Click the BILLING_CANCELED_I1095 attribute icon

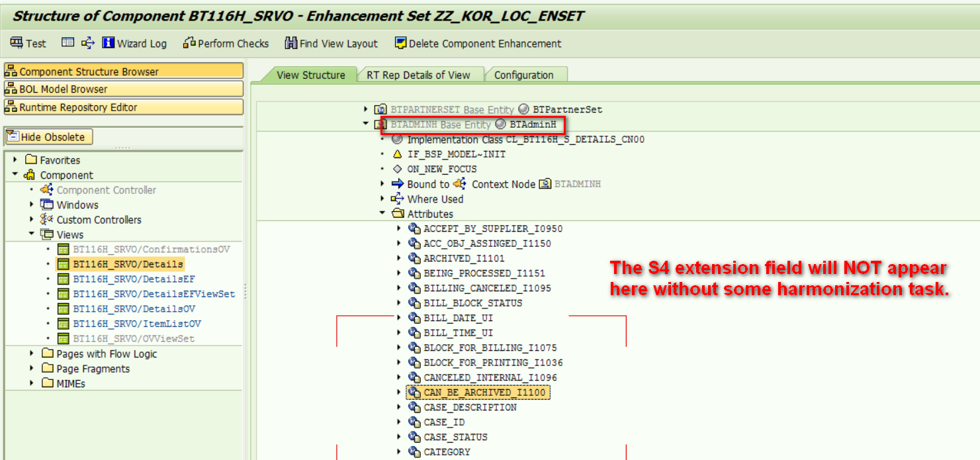coord(414,288)
